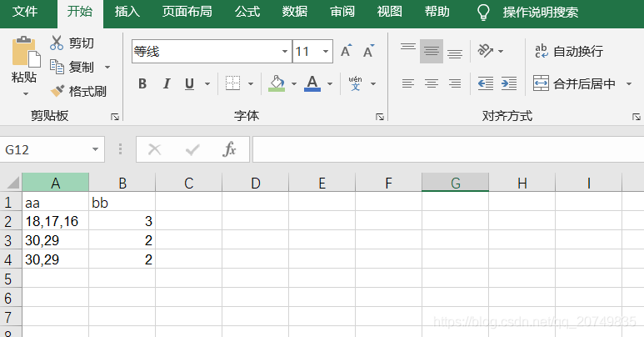
Task: Click the formula bar cancel X
Action: (154, 149)
